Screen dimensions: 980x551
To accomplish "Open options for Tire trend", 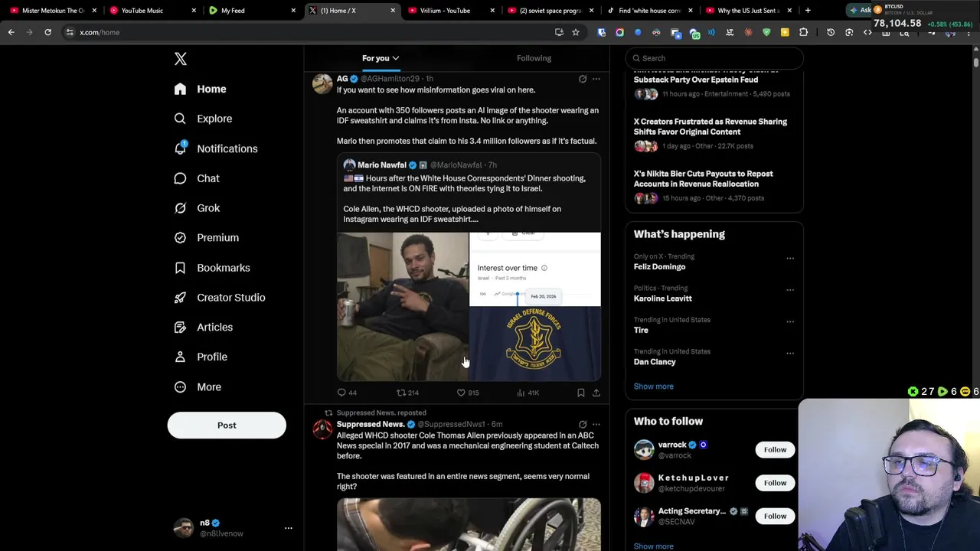I will [x=790, y=322].
